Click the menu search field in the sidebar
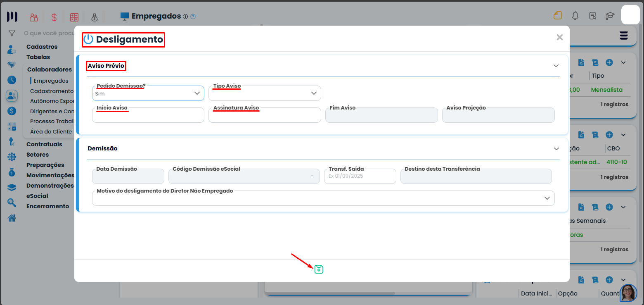644x305 pixels. coord(49,33)
